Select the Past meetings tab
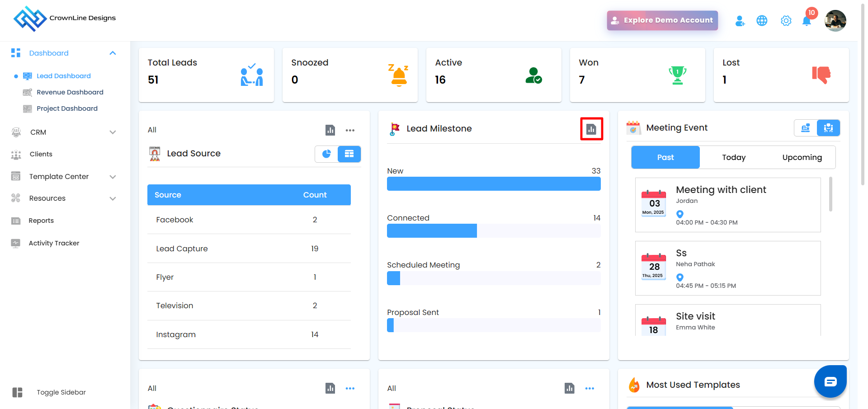 (665, 157)
